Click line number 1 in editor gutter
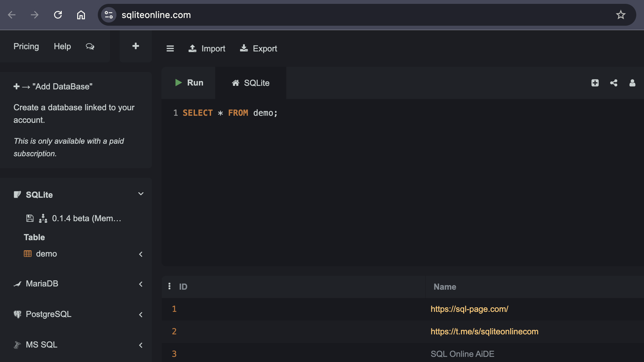The height and width of the screenshot is (362, 644). point(176,113)
